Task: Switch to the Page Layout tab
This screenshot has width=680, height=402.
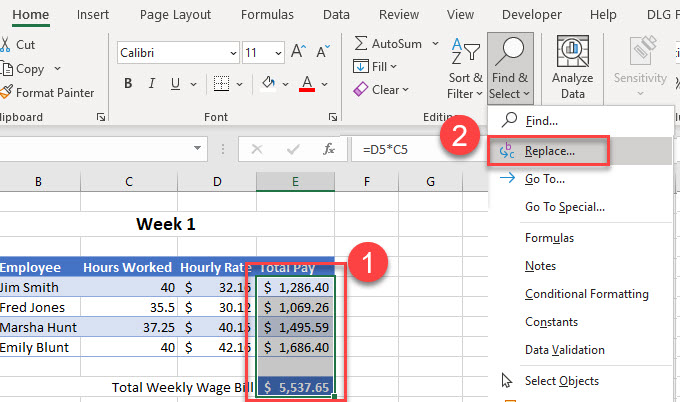Action: pos(176,15)
